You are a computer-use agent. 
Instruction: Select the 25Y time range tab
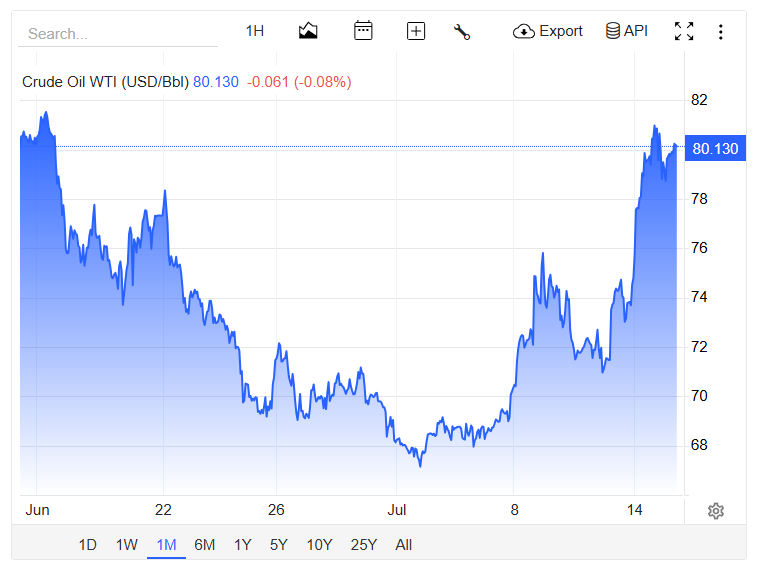(364, 545)
